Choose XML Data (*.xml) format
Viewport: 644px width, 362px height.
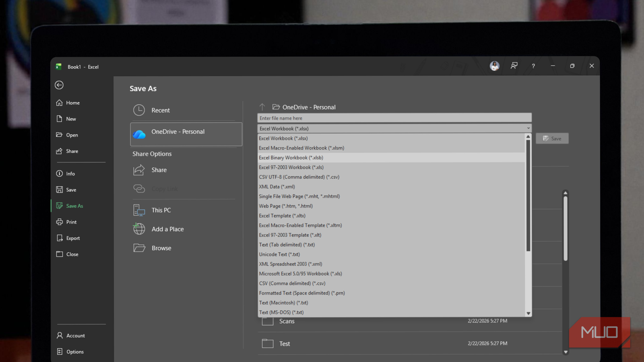391,187
